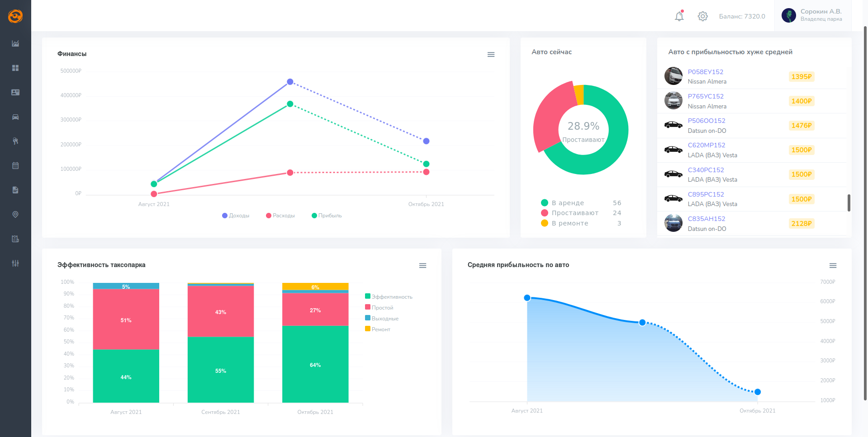Toggle Ремонт series in bar chart legend
Image resolution: width=868 pixels, height=437 pixels.
click(378, 329)
